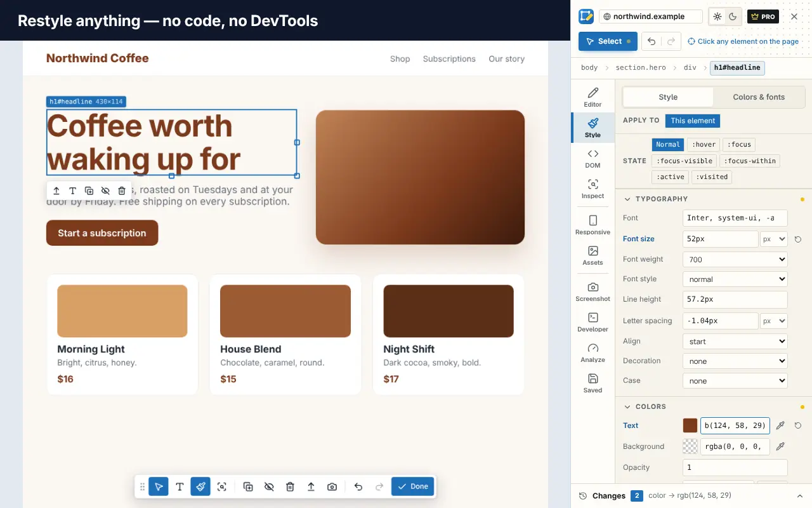Open the DOM panel in the sidebar
Viewport: 812px width, 508px height.
pyautogui.click(x=593, y=158)
